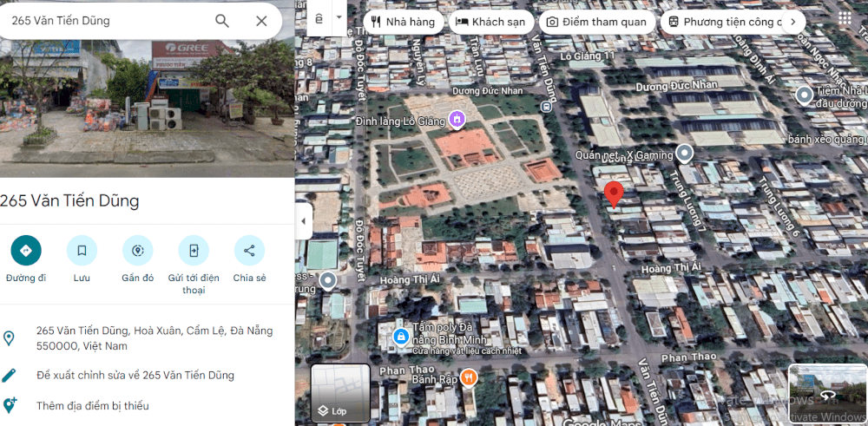Choose the Điểm tham quan chip
The height and width of the screenshot is (426, 868).
596,22
